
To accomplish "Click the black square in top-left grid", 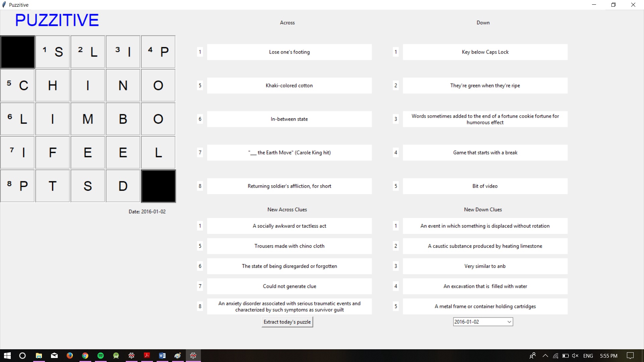I will pos(17,52).
